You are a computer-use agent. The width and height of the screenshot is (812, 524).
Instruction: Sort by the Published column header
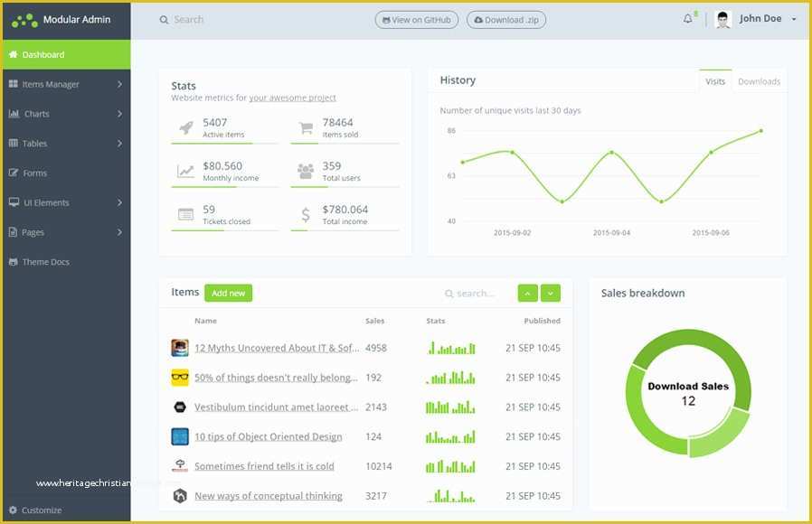(542, 321)
